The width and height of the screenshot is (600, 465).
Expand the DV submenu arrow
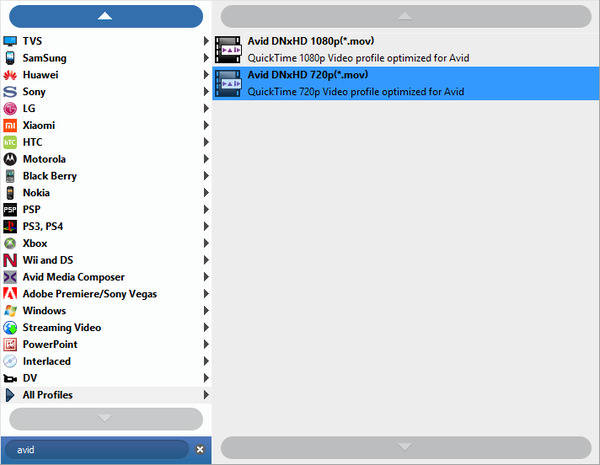pos(206,378)
